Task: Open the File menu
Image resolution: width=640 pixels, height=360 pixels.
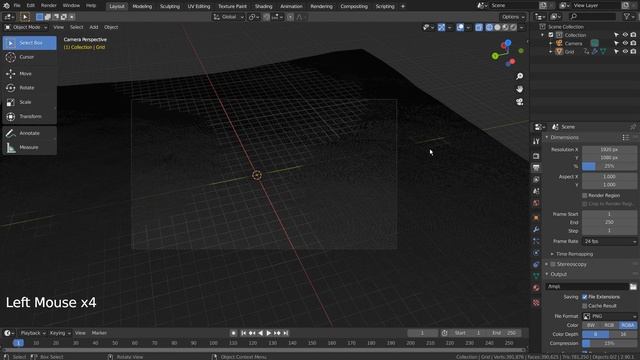Action: click(x=17, y=6)
